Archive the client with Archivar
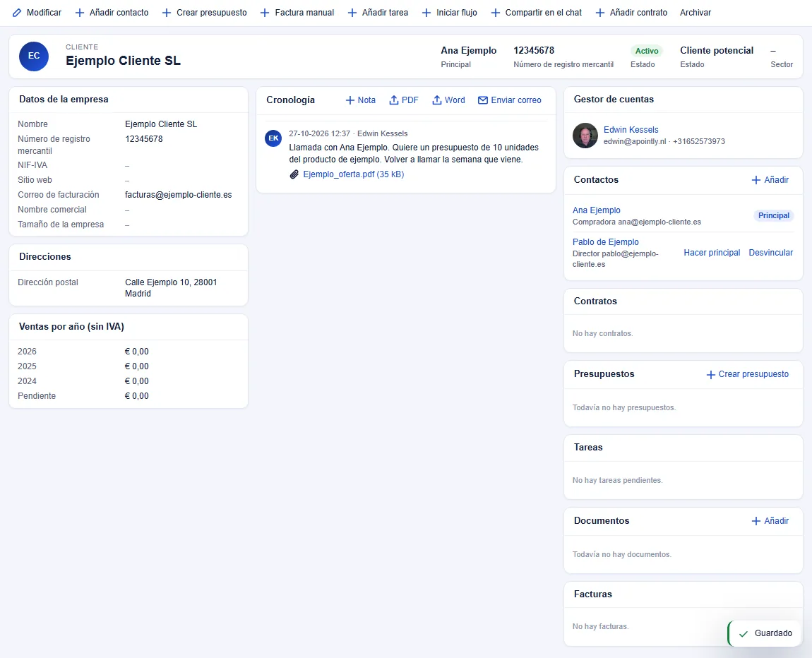 (695, 13)
